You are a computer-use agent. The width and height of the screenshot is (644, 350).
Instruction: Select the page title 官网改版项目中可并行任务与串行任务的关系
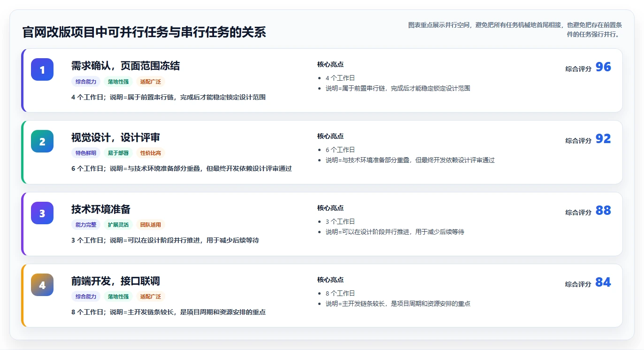[x=144, y=32]
